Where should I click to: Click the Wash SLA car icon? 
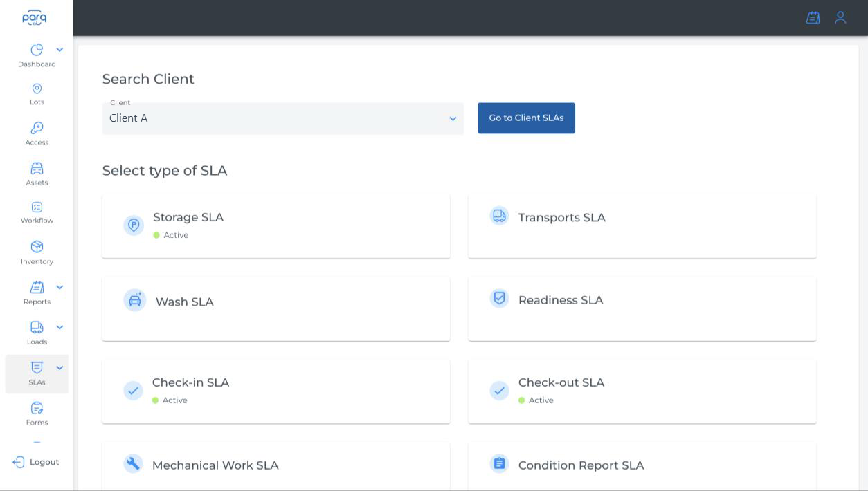tap(135, 300)
